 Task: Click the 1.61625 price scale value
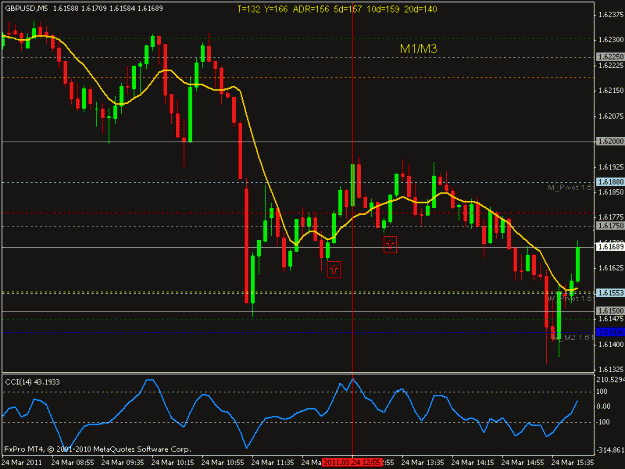point(611,268)
